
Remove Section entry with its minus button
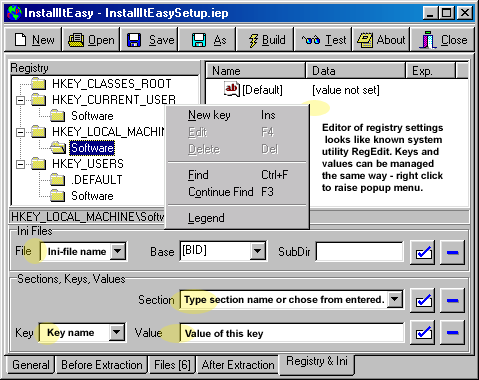(452, 300)
